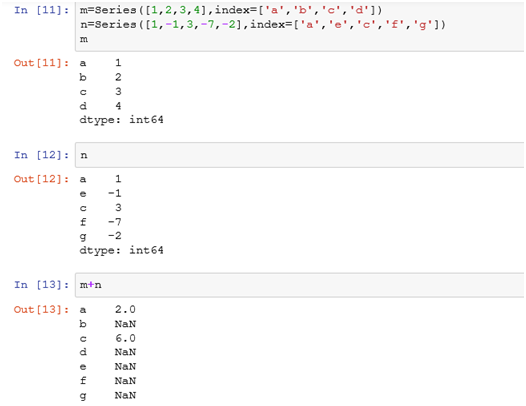
Task: Click the NaN value in row b of Out[13]
Action: pyautogui.click(x=125, y=324)
